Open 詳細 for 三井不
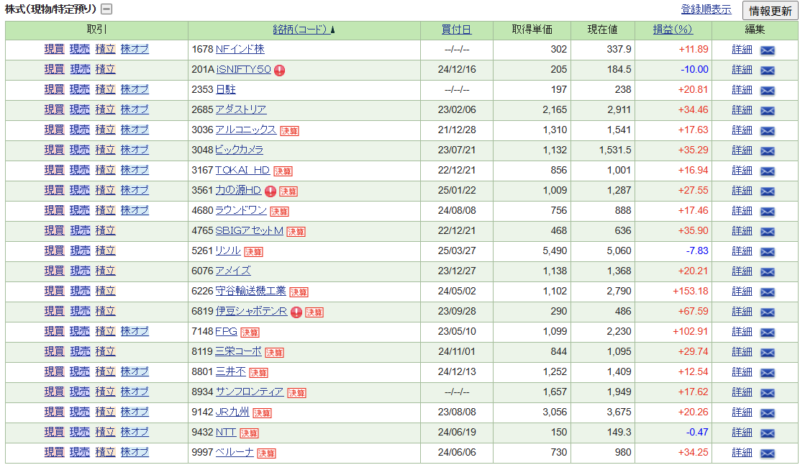800x465 pixels. pos(742,372)
